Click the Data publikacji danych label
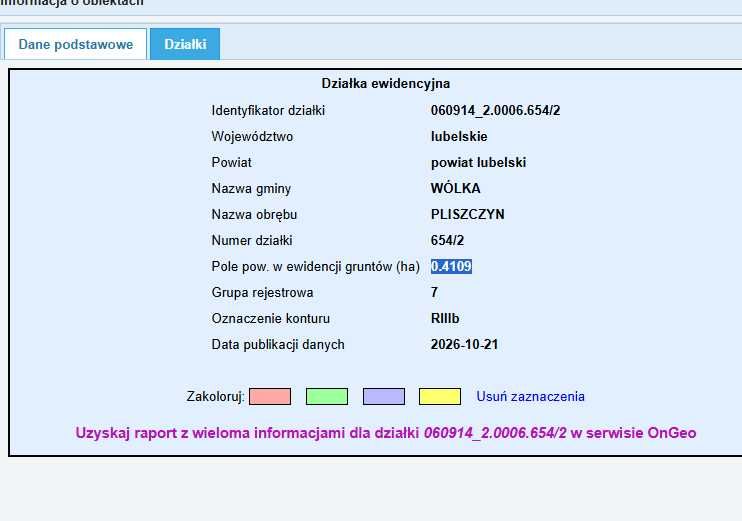Image resolution: width=742 pixels, height=521 pixels. point(278,344)
